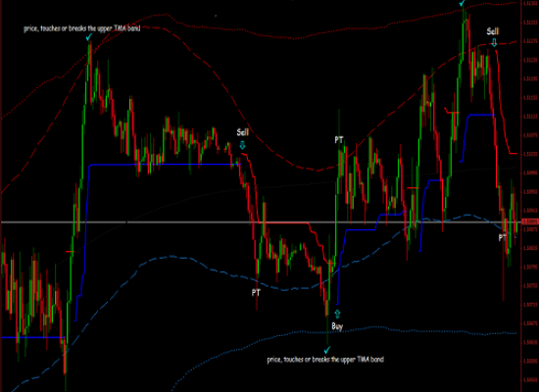
Task: Click the cyan checkmark at the top-right price peak
Action: 463,3
